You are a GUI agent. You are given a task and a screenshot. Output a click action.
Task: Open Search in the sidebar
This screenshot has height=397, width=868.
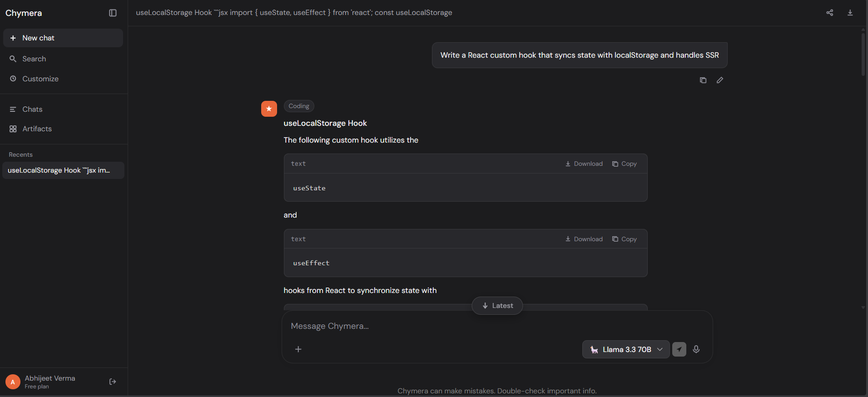click(34, 59)
